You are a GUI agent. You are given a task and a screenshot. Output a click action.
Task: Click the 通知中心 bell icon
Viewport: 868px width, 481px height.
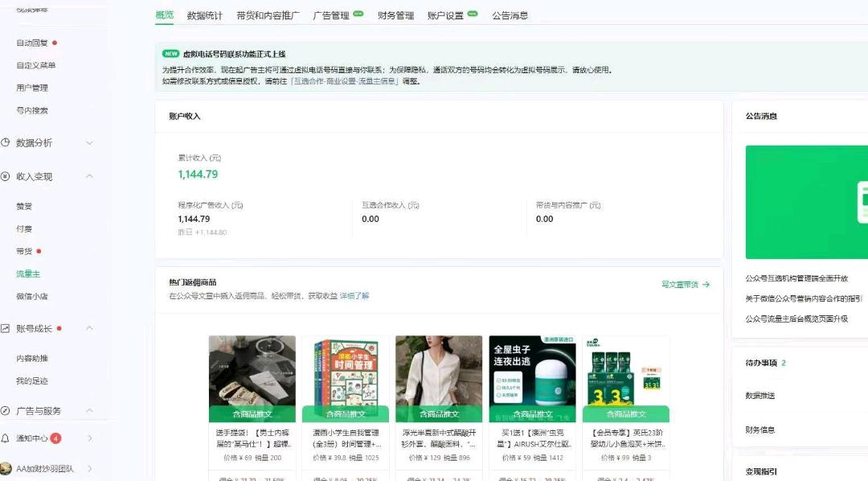pos(6,439)
